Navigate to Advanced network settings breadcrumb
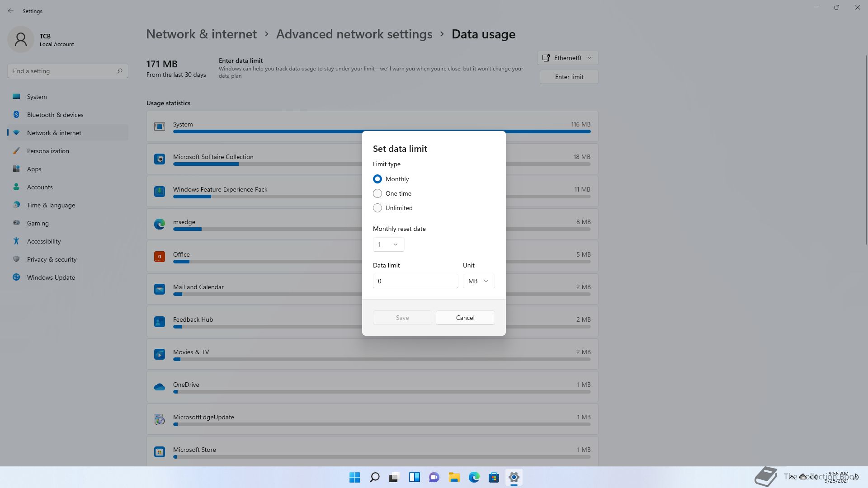The height and width of the screenshot is (488, 868). tap(354, 34)
